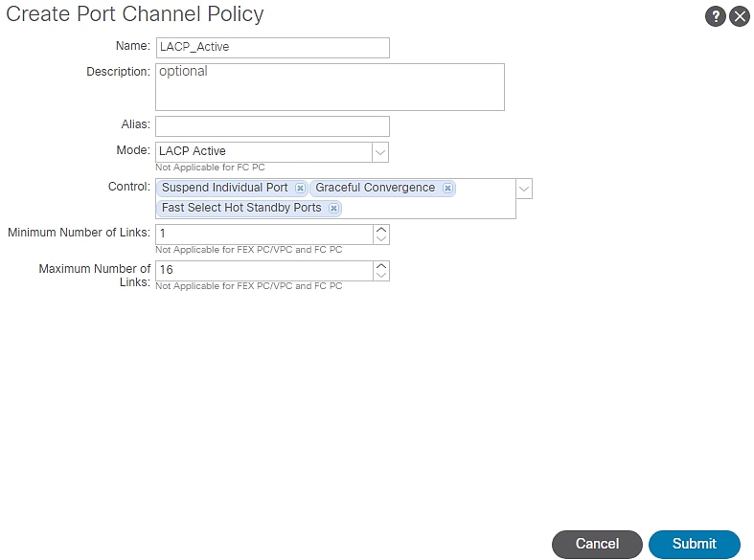
Task: Click the Submit button
Action: 694,544
